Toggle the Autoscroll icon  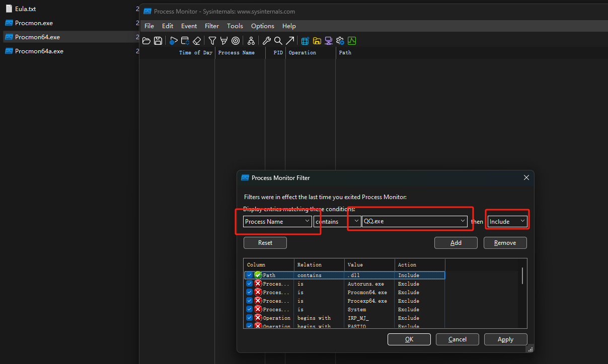185,41
